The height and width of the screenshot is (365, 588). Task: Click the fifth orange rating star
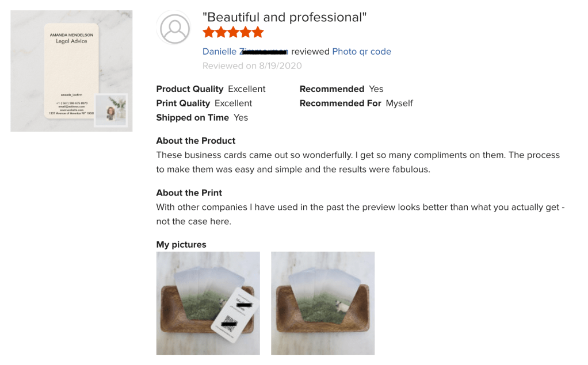click(258, 32)
